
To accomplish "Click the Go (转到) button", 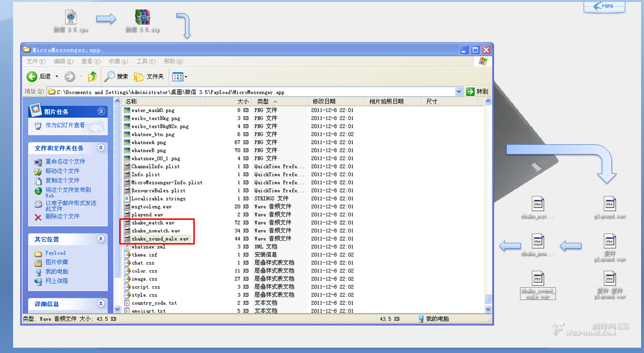I will coord(477,92).
